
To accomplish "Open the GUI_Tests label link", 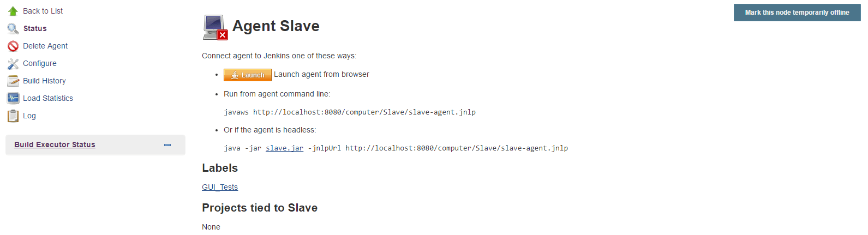I will coord(220,187).
